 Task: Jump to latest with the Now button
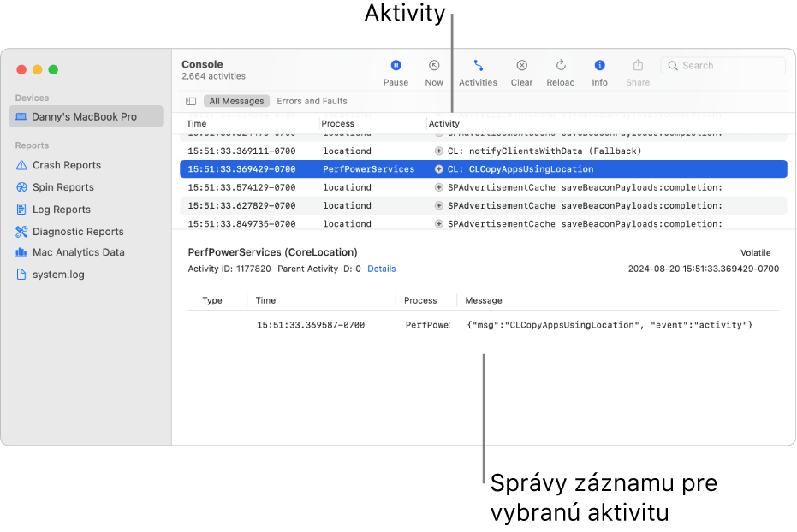[x=433, y=73]
